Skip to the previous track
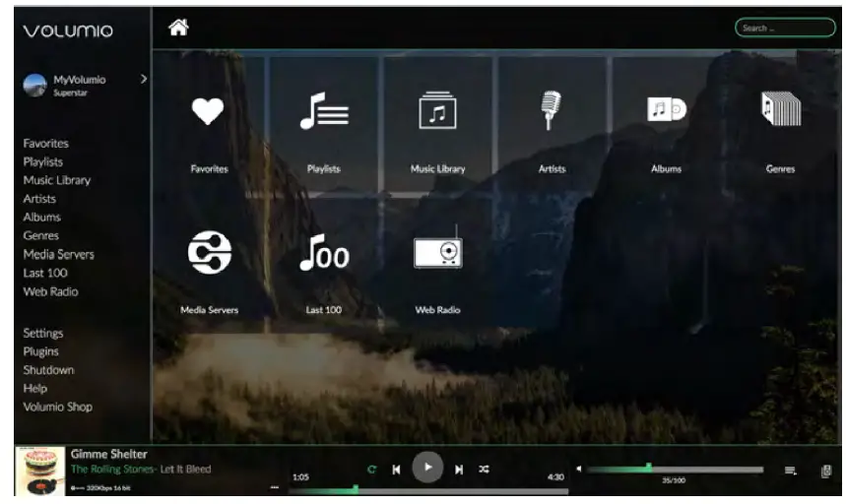846x504 pixels. pyautogui.click(x=397, y=470)
